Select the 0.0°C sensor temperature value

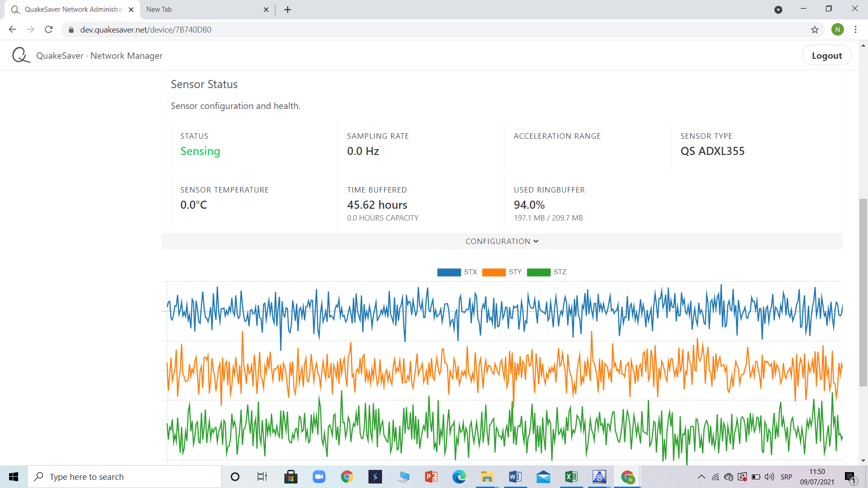click(x=193, y=205)
